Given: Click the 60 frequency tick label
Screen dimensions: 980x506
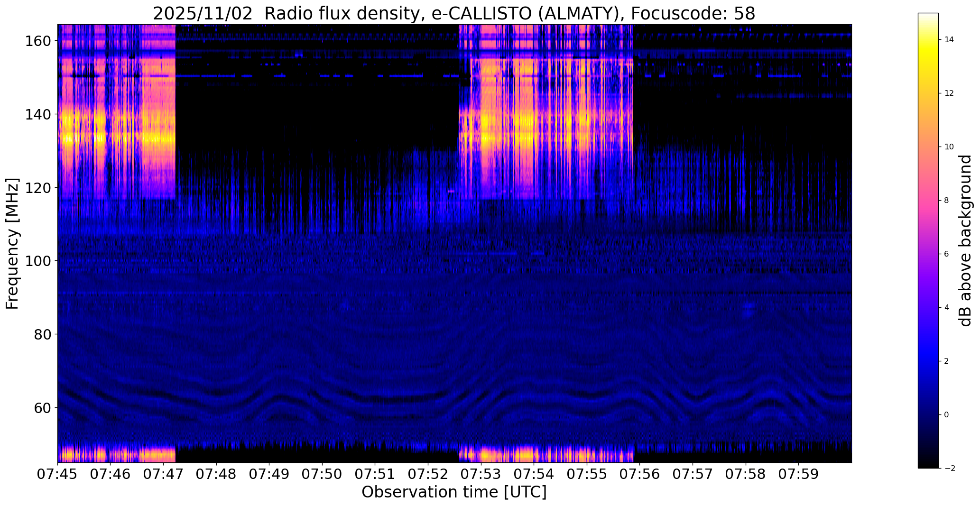Looking at the screenshot, I should [41, 407].
